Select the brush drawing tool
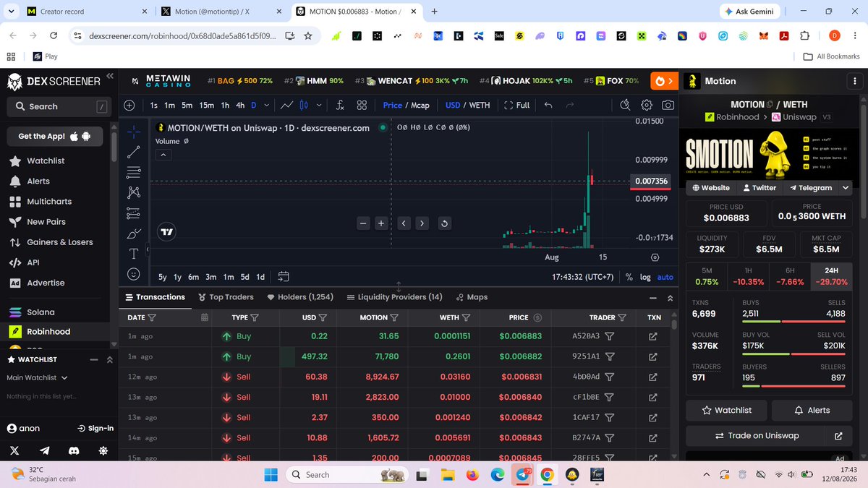868x488 pixels. click(134, 234)
